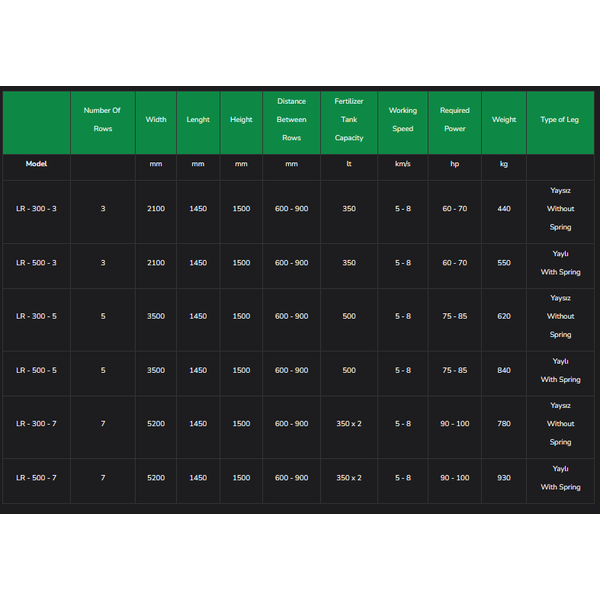600x600 pixels.
Task: Click tank capacity '350 x 2' in LR - 300 - 7 row
Action: point(349,424)
